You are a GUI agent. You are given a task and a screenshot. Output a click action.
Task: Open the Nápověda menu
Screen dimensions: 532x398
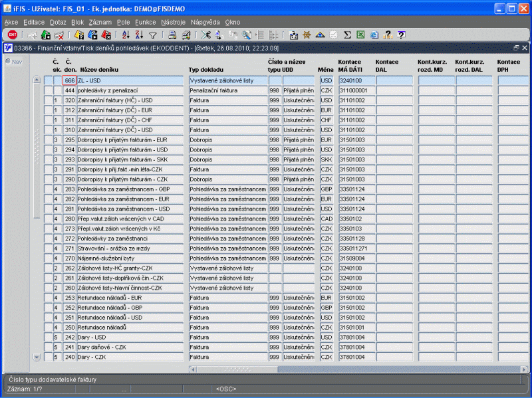(x=205, y=23)
